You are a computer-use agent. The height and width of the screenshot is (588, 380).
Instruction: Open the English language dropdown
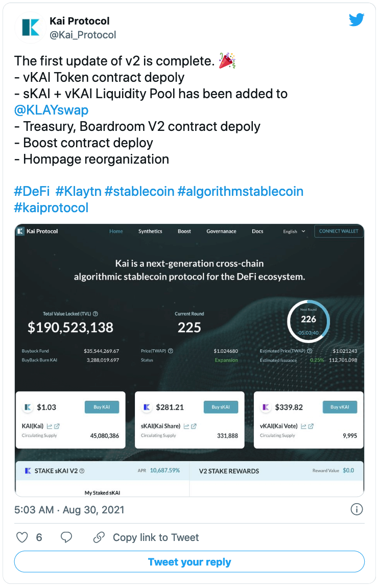click(294, 232)
